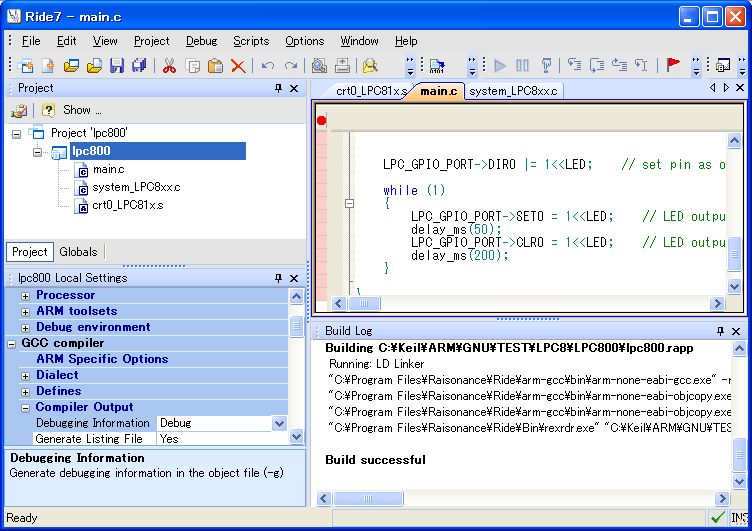This screenshot has height=531, width=752.
Task: Click the Run to Cursor icon
Action: click(641, 64)
